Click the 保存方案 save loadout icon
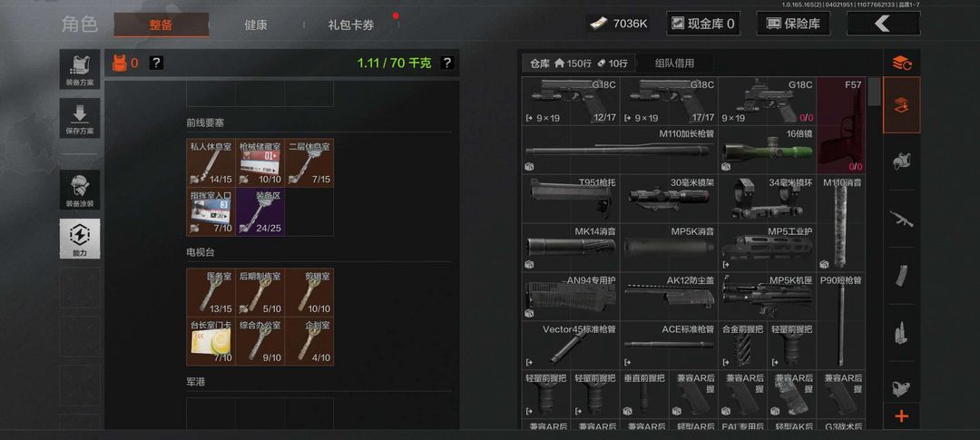Viewport: 980px width, 440px height. coord(80,118)
